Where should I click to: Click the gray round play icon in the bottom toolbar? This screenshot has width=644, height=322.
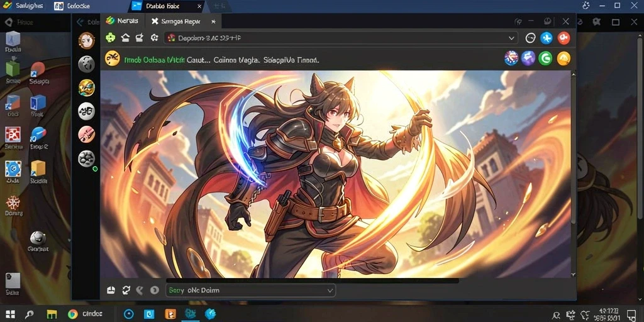point(155,291)
